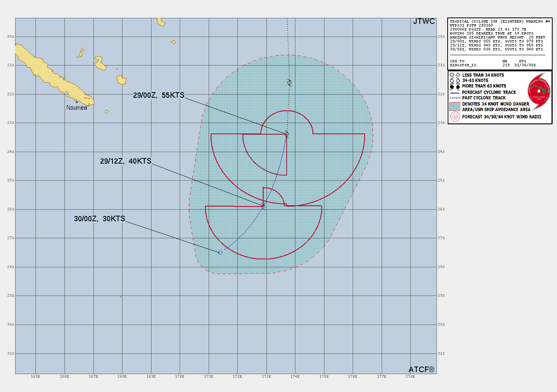Screen dimensions: 557x392
Task: Click the 29/12Z, 40KTS map label
Action: pyautogui.click(x=126, y=161)
